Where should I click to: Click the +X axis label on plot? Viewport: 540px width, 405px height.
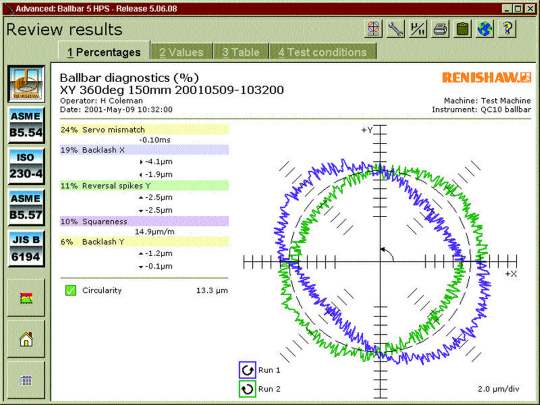point(511,274)
